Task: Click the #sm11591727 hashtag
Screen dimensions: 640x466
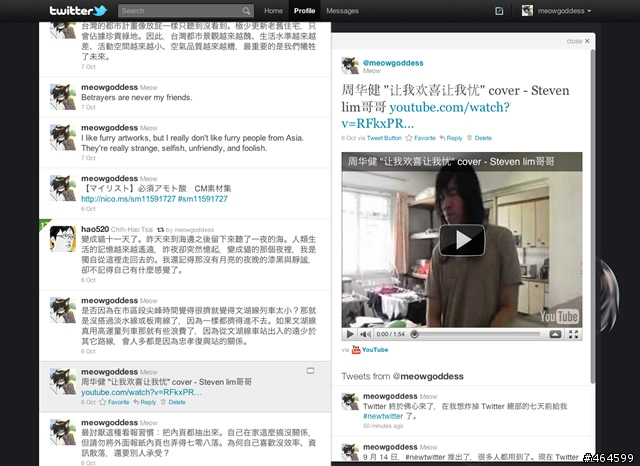Action: 202,199
